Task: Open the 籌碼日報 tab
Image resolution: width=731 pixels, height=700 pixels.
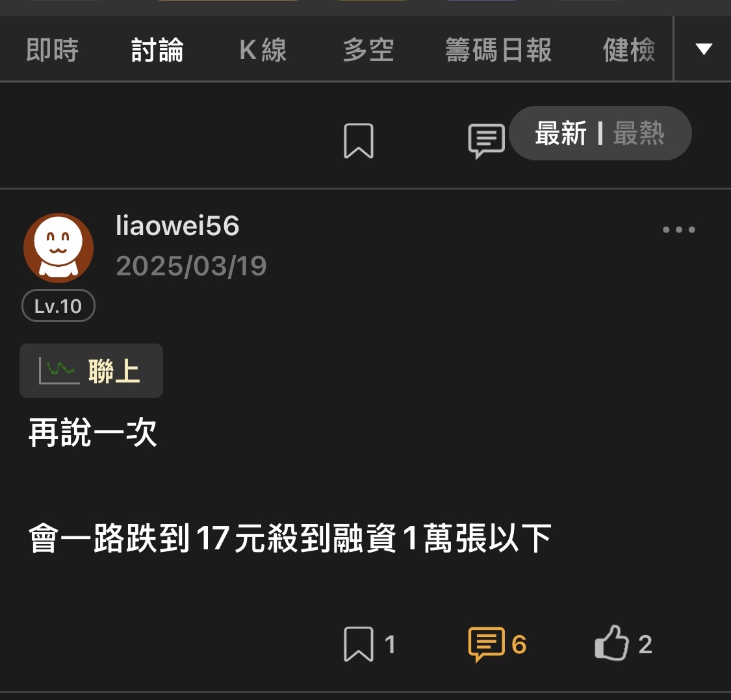Action: pyautogui.click(x=498, y=49)
